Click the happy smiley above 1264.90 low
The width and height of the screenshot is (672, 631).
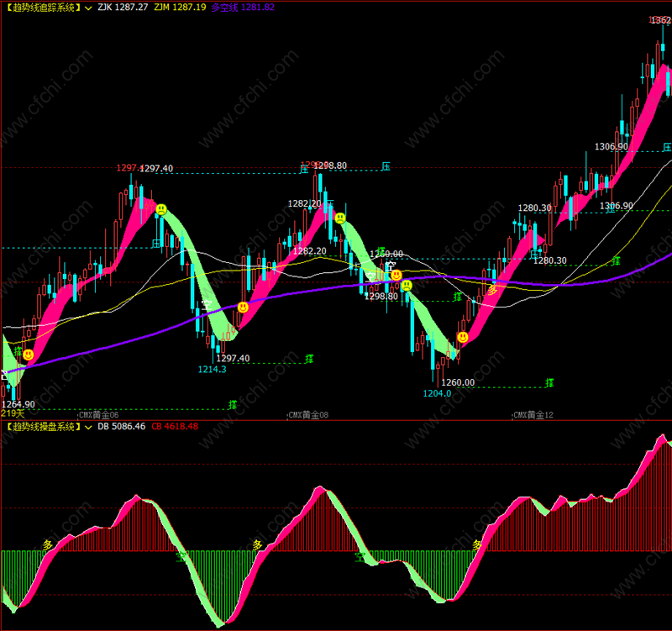point(29,355)
